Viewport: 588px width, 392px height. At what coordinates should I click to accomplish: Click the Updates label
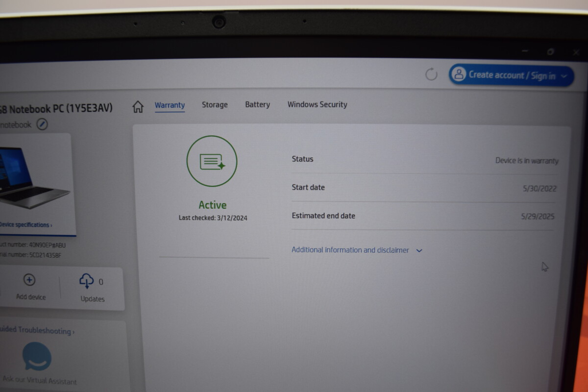(93, 299)
